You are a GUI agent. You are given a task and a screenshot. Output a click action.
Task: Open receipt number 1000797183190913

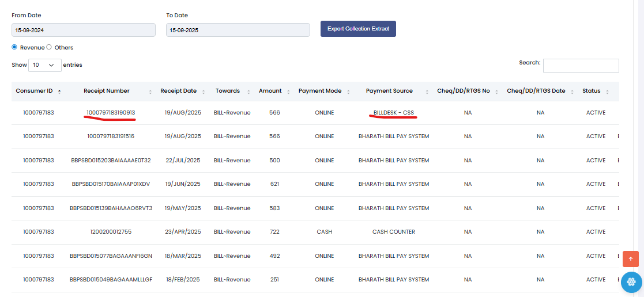tap(111, 112)
